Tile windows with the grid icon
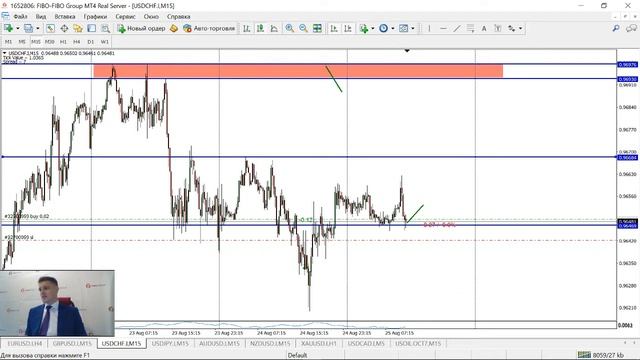 click(317, 28)
